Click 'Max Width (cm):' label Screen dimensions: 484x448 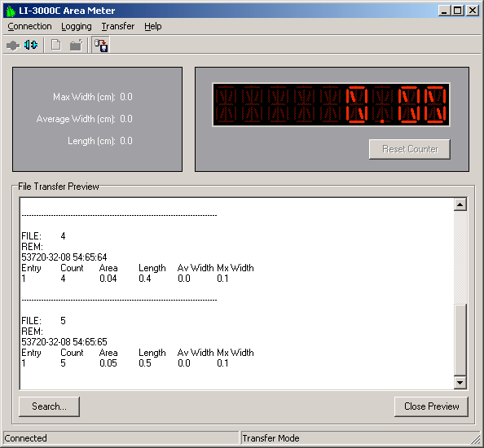click(84, 97)
